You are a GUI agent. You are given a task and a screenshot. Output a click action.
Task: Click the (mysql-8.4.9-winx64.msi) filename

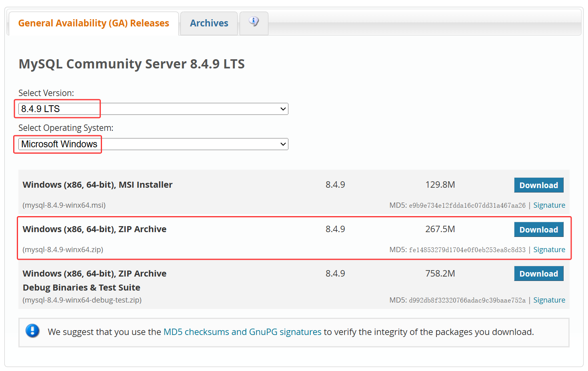pyautogui.click(x=64, y=205)
